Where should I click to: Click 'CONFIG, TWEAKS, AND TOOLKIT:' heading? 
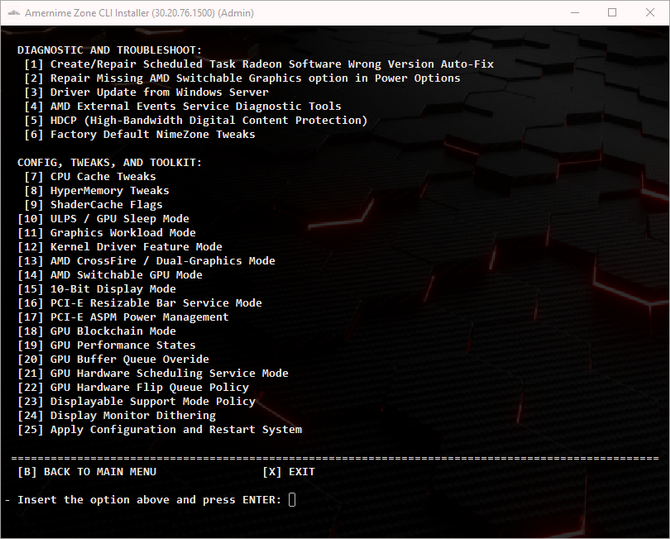[109, 162]
